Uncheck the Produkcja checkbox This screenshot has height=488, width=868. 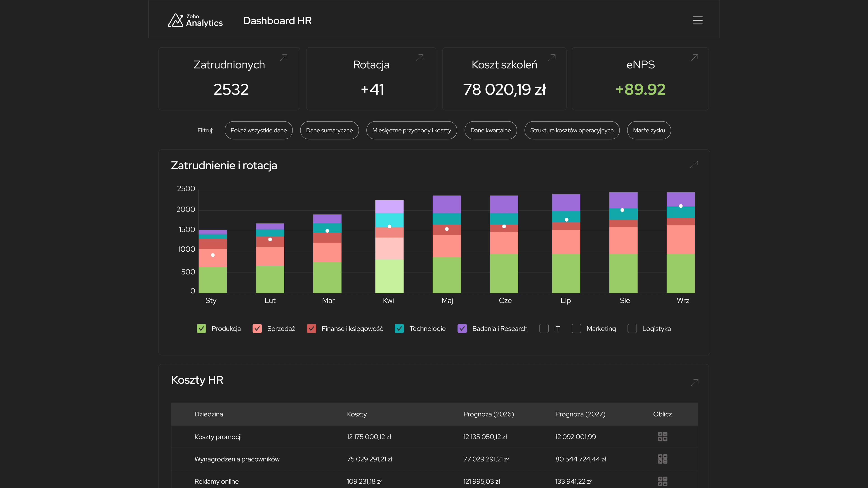click(201, 328)
